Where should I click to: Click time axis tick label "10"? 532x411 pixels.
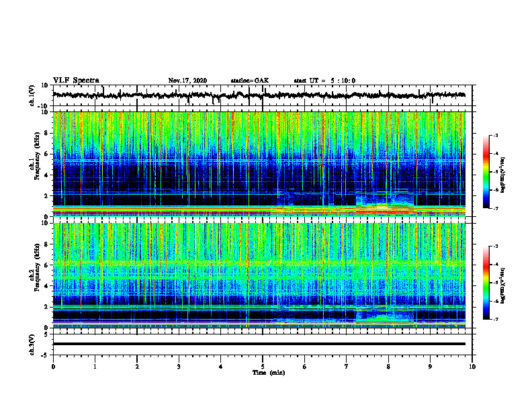click(472, 367)
